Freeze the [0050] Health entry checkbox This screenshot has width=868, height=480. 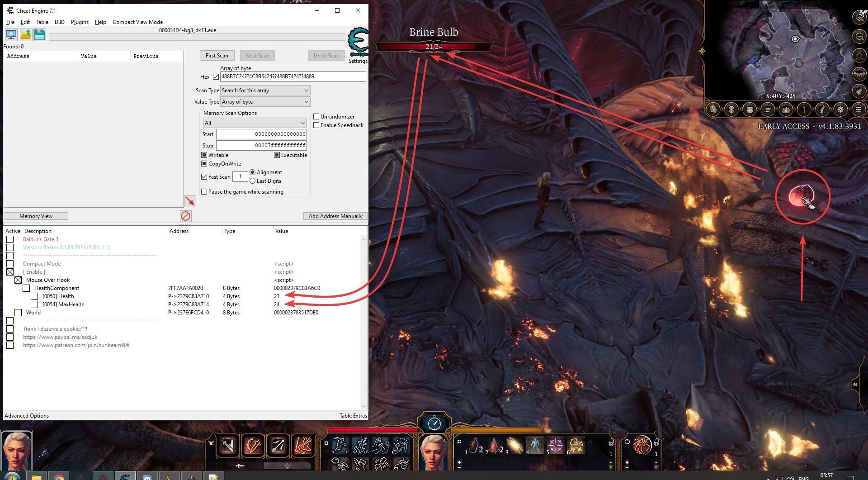point(34,296)
